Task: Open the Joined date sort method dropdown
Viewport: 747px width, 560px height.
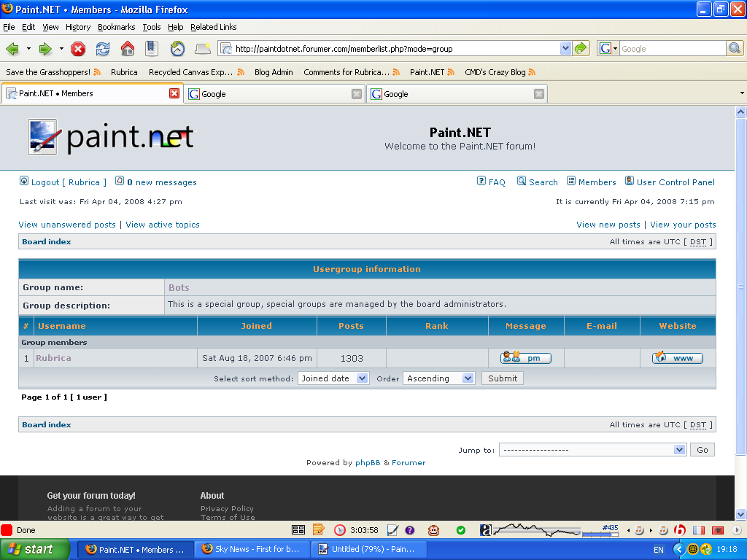Action: 362,378
